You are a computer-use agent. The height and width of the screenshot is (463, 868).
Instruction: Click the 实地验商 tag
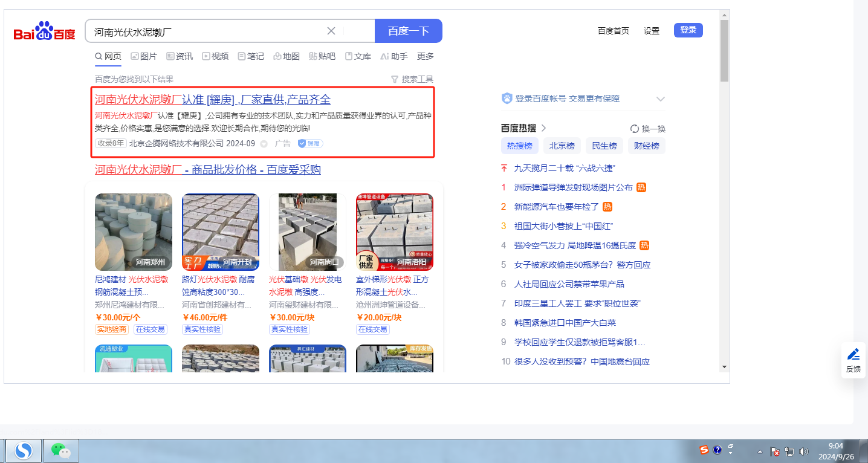tap(112, 329)
